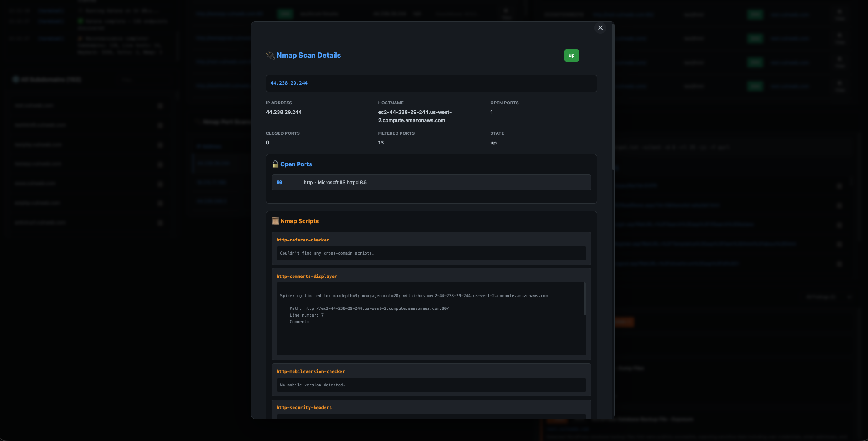Click the lock icon next to Open Ports

point(275,164)
